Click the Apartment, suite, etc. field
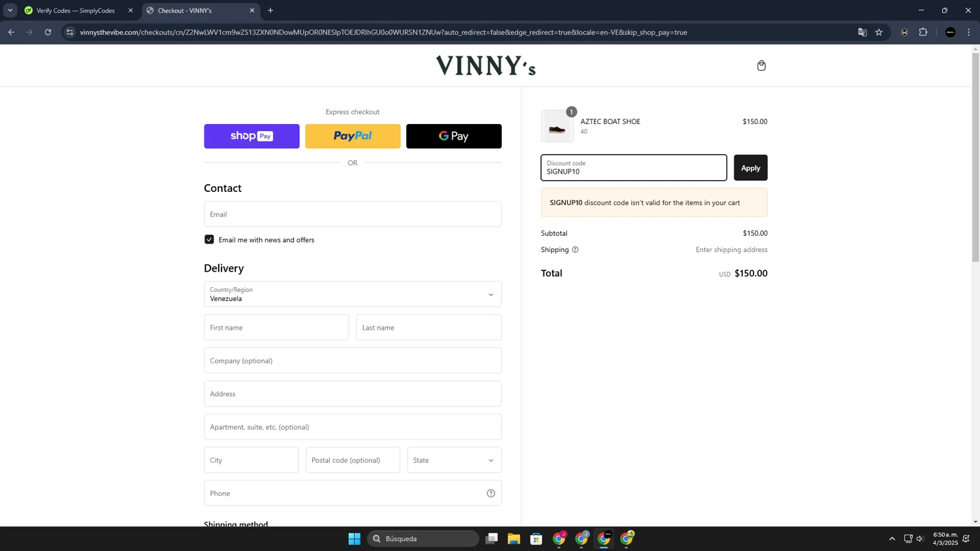This screenshot has width=980, height=551. click(x=353, y=427)
